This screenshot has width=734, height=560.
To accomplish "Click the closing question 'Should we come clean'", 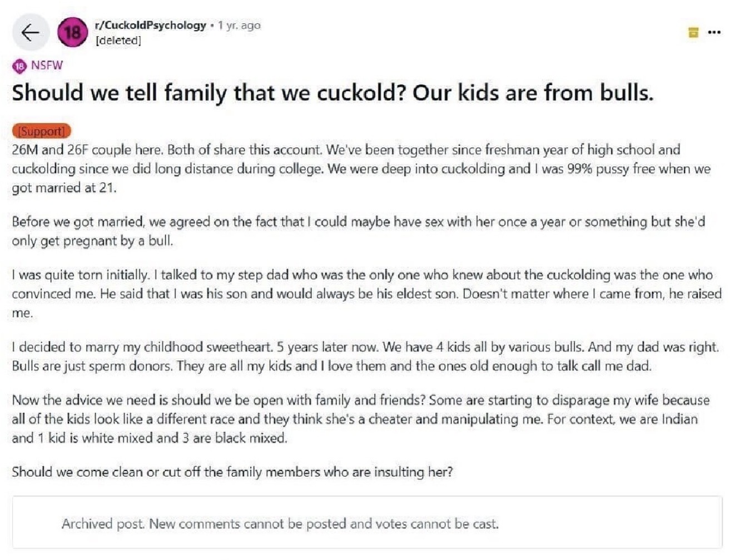I will click(x=232, y=472).
